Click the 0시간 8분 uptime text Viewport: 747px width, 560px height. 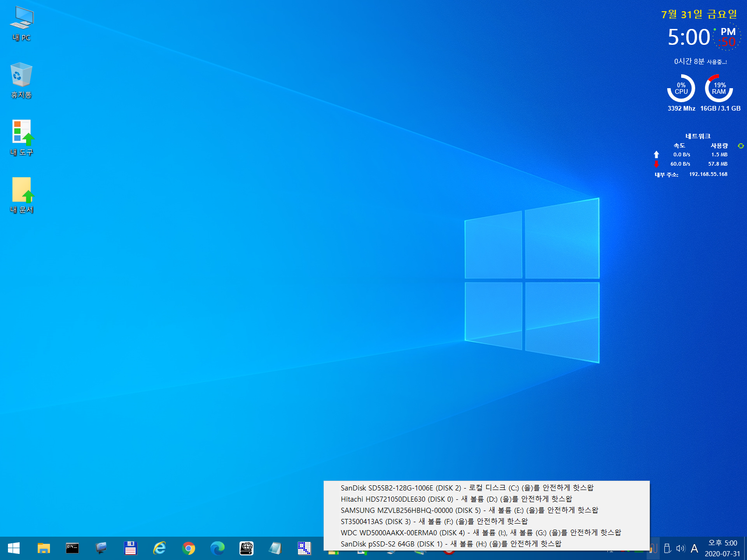[700, 62]
